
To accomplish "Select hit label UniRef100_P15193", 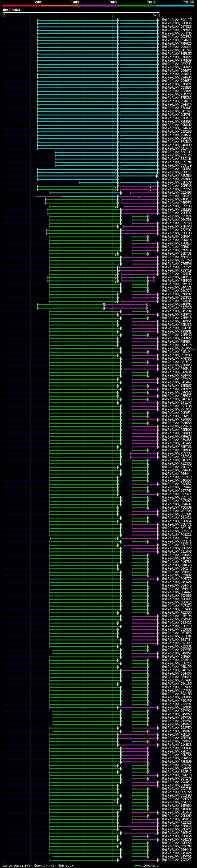I will 177,284.
